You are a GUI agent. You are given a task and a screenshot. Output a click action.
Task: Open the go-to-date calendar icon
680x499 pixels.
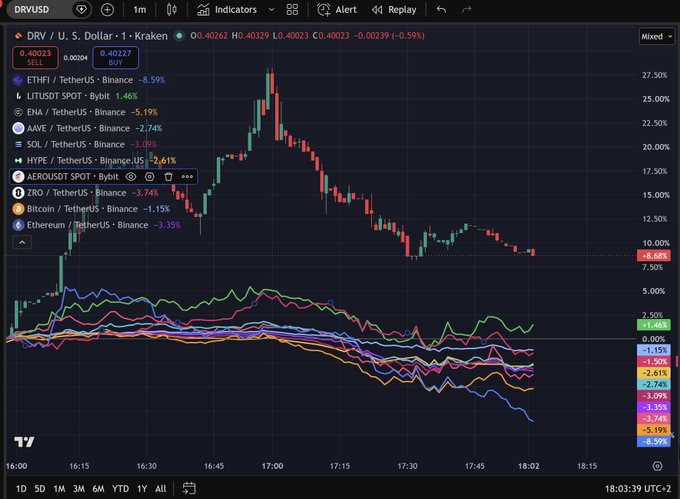[x=189, y=489]
